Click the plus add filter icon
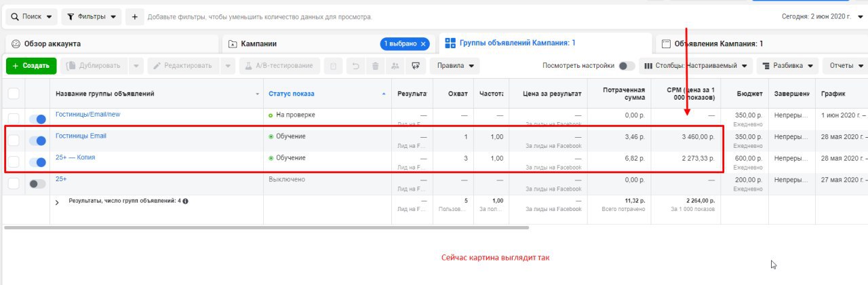Screen dimensions: 868x285 click(x=134, y=16)
